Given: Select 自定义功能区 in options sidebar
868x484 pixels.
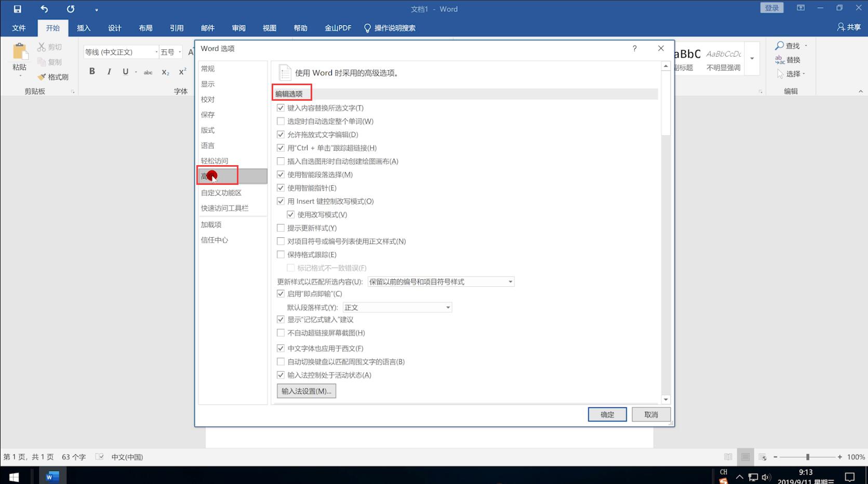Looking at the screenshot, I should click(233, 193).
